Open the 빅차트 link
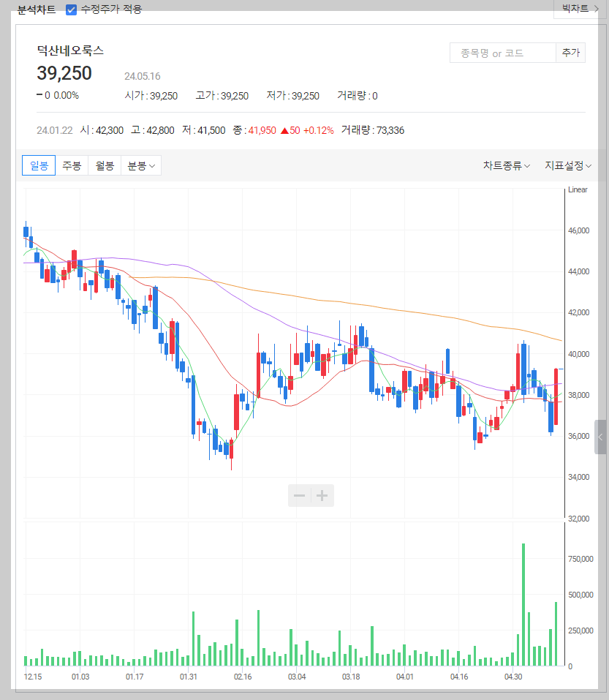This screenshot has height=700, width=609. [x=580, y=9]
